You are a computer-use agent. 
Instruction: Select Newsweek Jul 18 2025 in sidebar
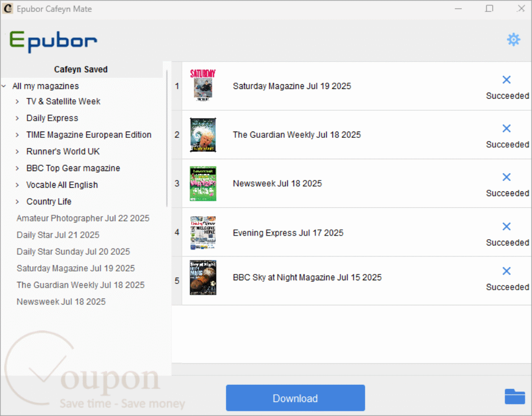pyautogui.click(x=61, y=302)
